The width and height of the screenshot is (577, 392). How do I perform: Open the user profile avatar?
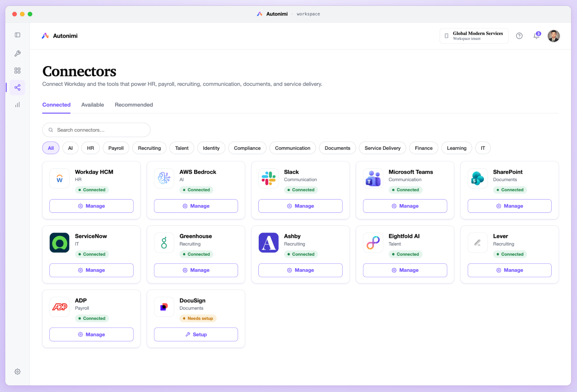pyautogui.click(x=554, y=36)
